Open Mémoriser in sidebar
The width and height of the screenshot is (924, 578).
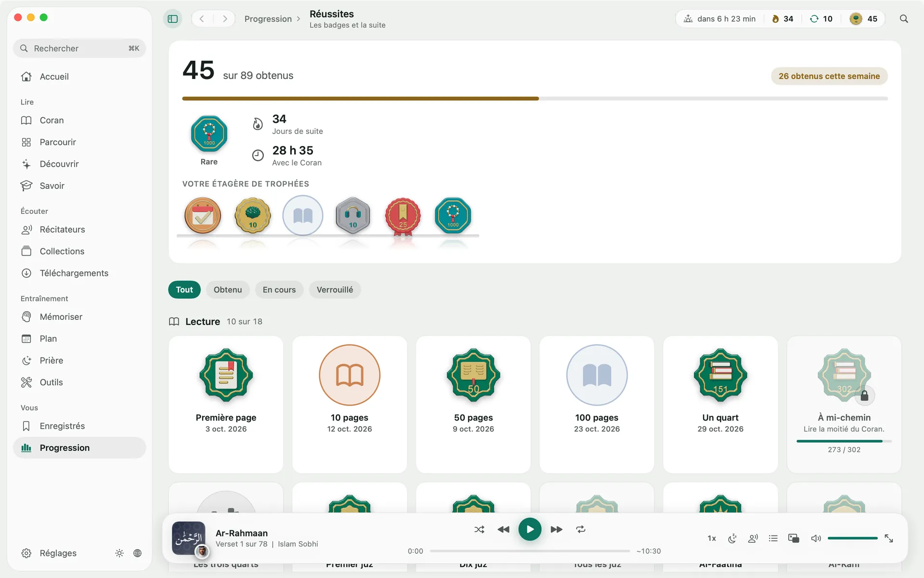pos(79,317)
